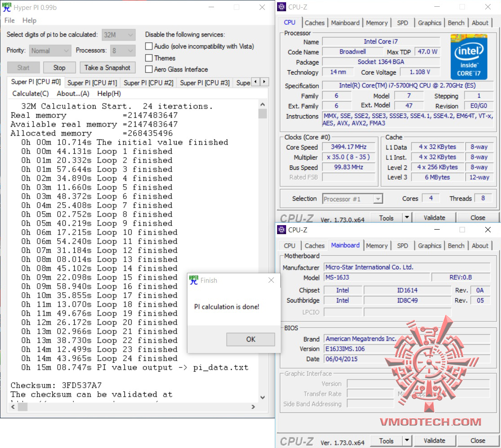Open Graphics tab in top CPU-Z window

pos(429,23)
